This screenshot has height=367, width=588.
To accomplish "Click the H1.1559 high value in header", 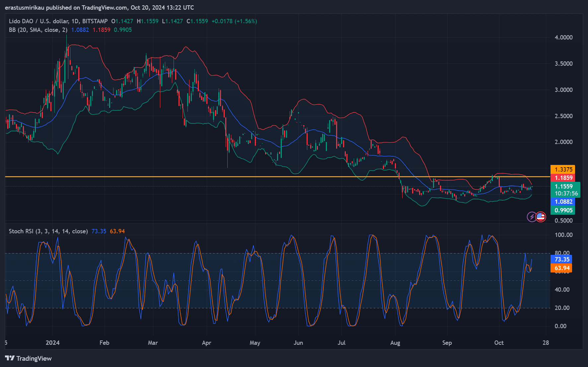I will tap(148, 21).
